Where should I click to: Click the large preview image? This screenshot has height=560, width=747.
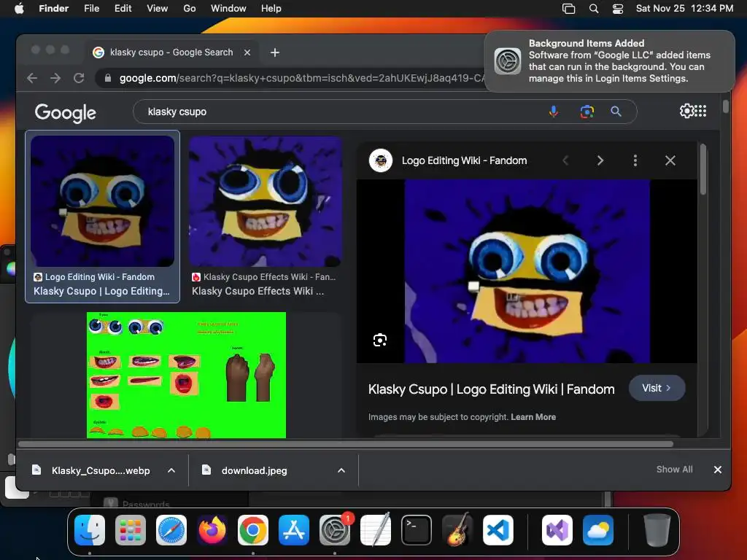click(527, 271)
